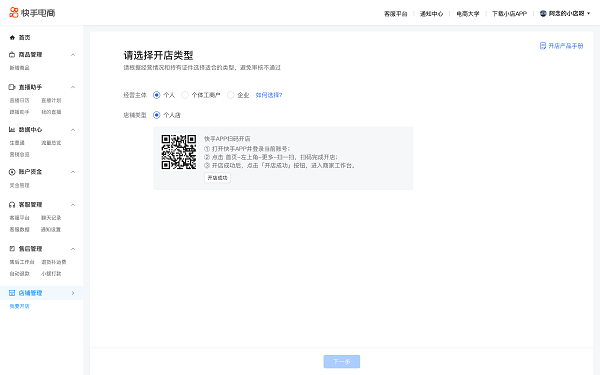
Task: Click the heading 请选择开店类型
Action: coord(158,55)
